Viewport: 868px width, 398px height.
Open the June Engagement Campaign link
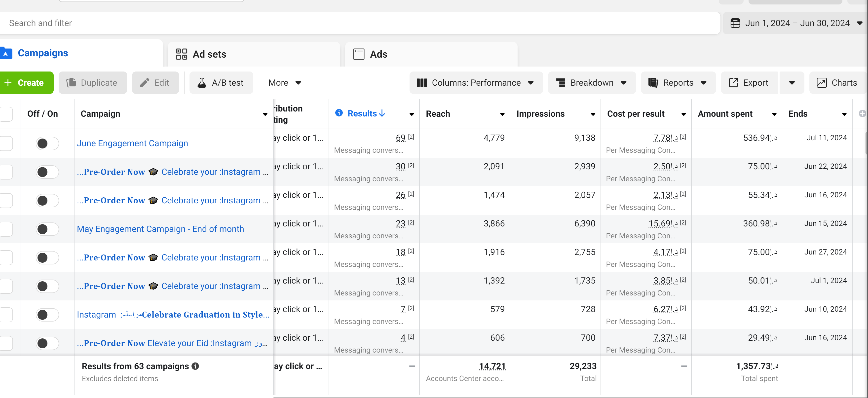tap(132, 143)
